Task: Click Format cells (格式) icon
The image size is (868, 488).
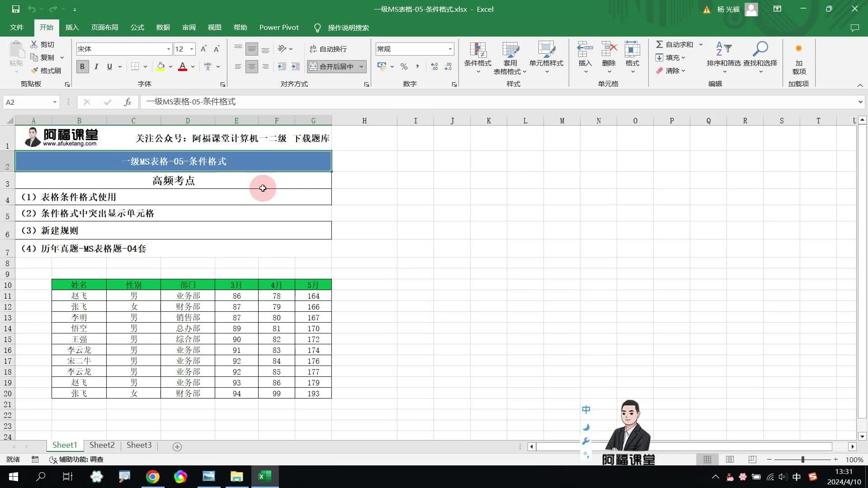Action: click(x=632, y=50)
